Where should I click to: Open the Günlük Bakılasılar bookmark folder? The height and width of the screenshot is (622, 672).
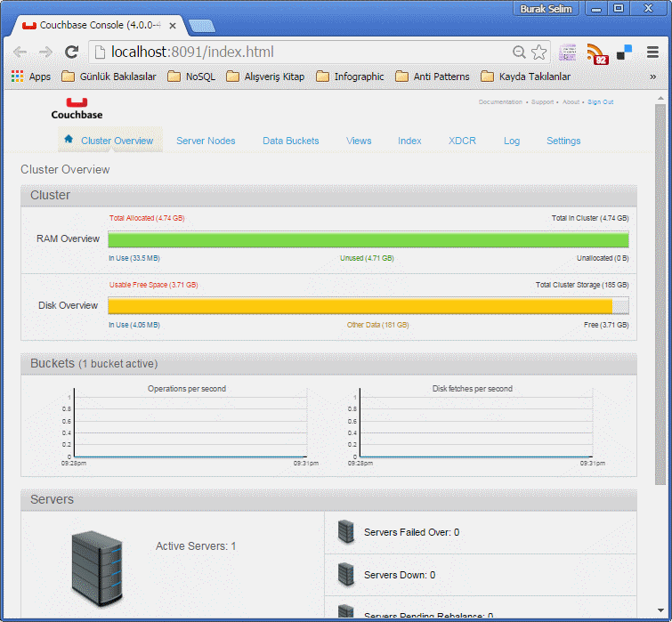tap(109, 77)
